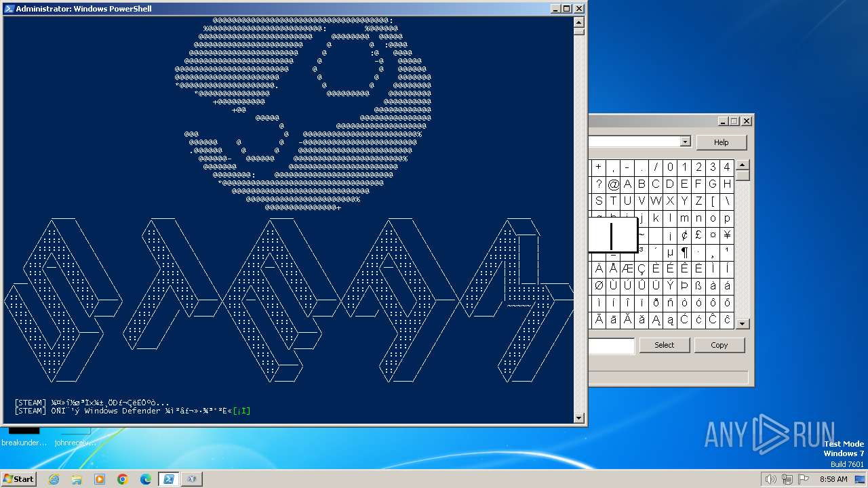Screen dimensions: 868x488
Task: Select the digit 4 character cell
Action: [727, 167]
